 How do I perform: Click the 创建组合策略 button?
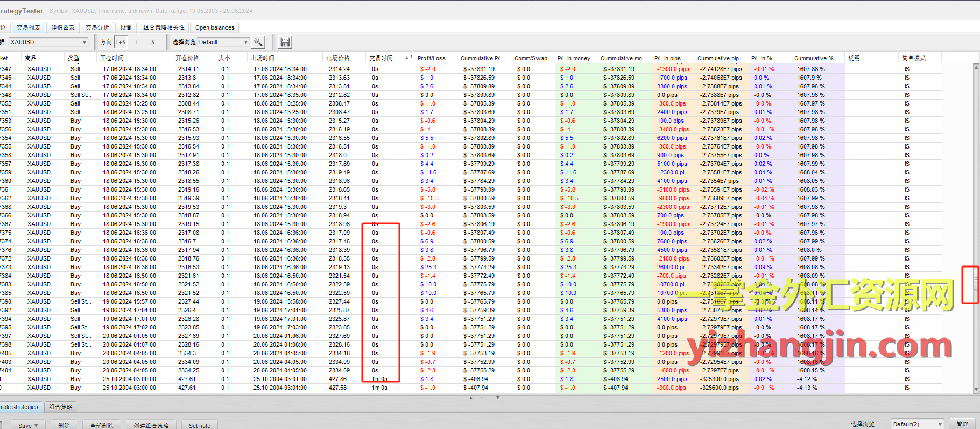click(x=151, y=425)
